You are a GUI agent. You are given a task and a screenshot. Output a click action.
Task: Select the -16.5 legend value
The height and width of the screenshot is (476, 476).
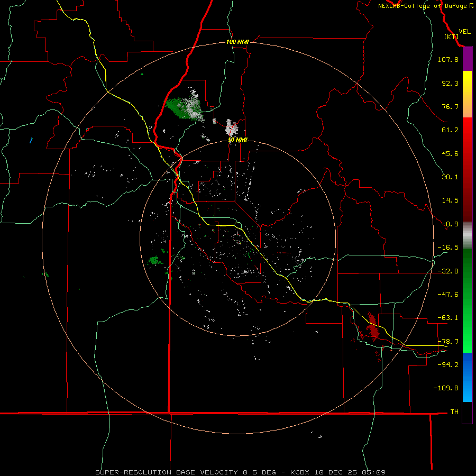click(448, 248)
